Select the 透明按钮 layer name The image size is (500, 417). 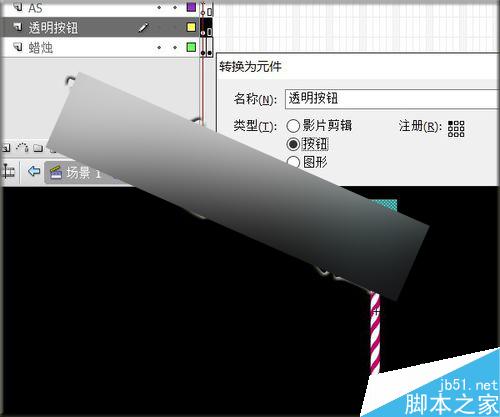[53, 28]
